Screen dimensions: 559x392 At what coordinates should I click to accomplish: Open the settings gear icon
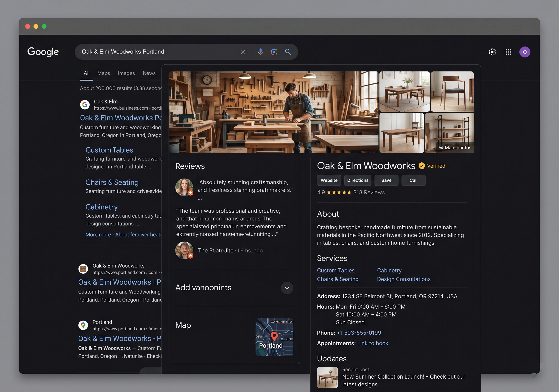(x=492, y=52)
